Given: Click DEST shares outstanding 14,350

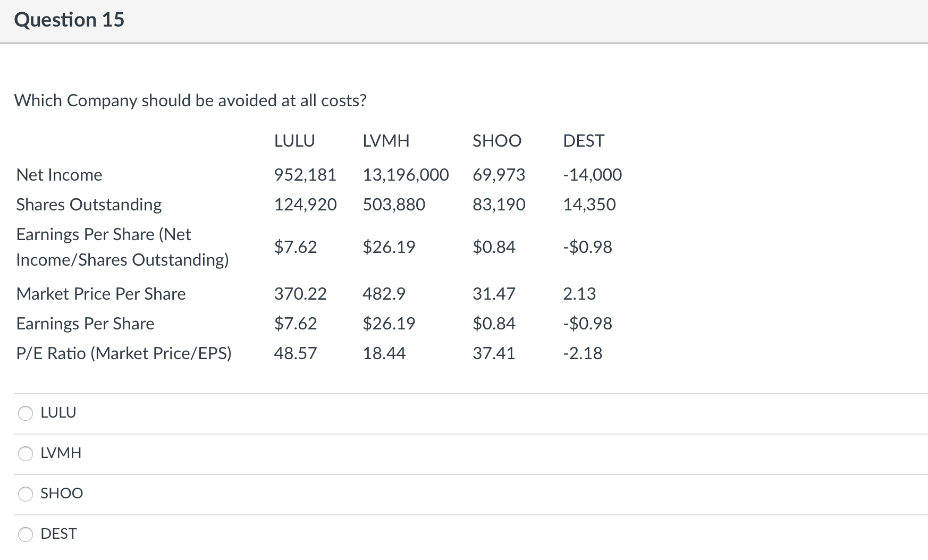Looking at the screenshot, I should tap(589, 205).
